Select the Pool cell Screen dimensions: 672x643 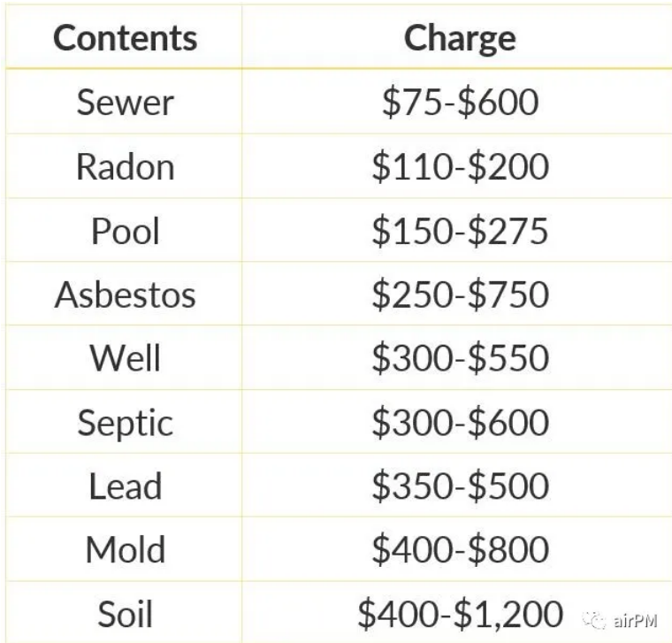coord(126,231)
